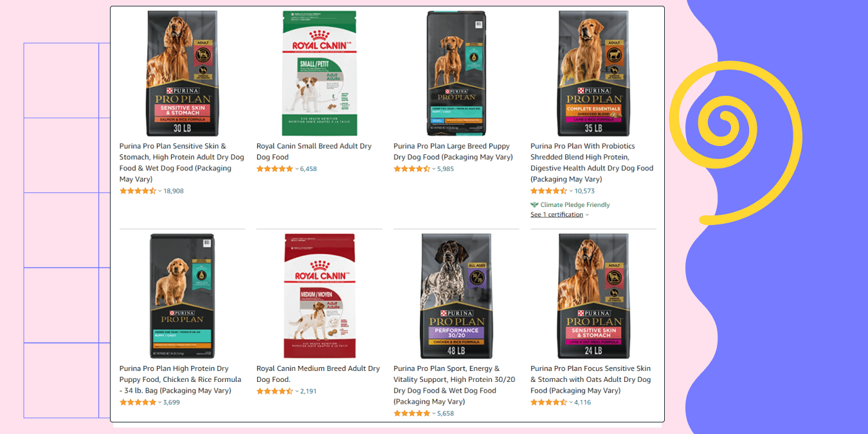Expand rating chevron next to 6,458 reviews

coord(297,169)
